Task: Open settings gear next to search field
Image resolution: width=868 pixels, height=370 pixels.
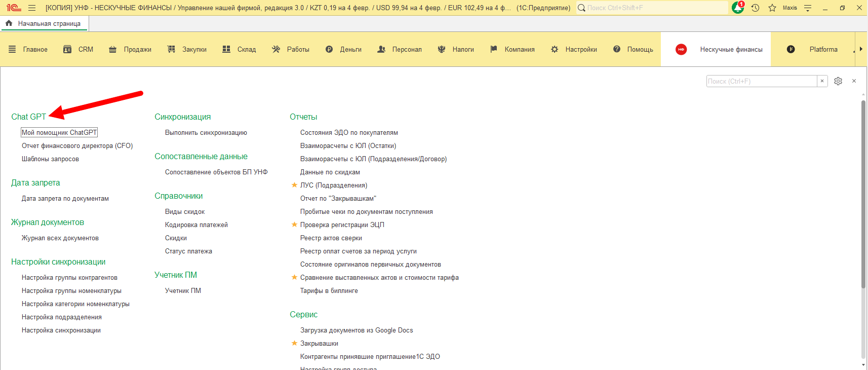Action: pos(838,81)
